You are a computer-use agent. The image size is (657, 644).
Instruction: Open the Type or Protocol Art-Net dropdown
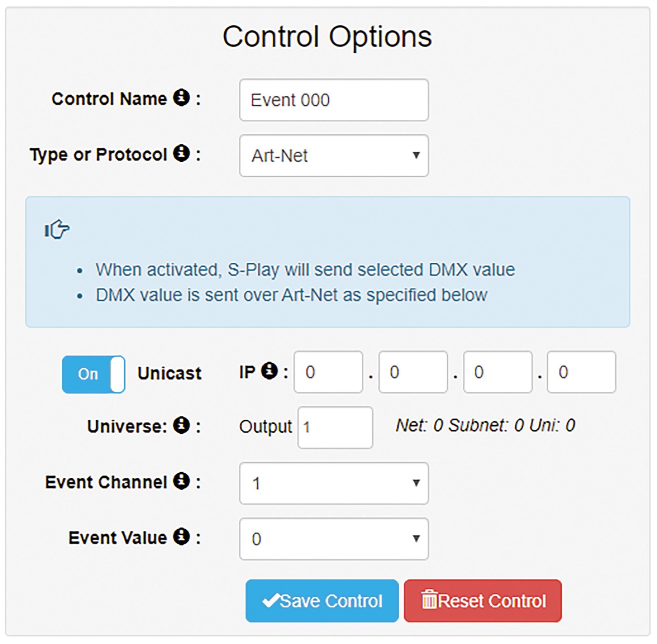[x=334, y=155]
